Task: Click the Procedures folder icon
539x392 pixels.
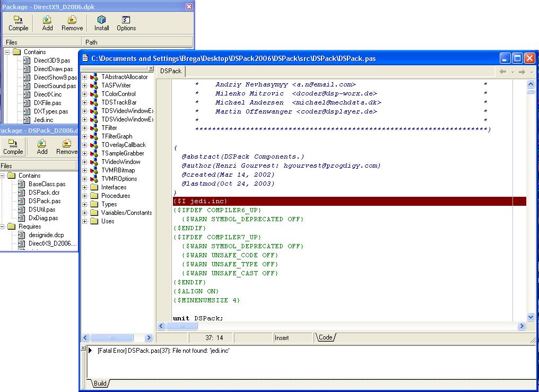Action: point(94,196)
